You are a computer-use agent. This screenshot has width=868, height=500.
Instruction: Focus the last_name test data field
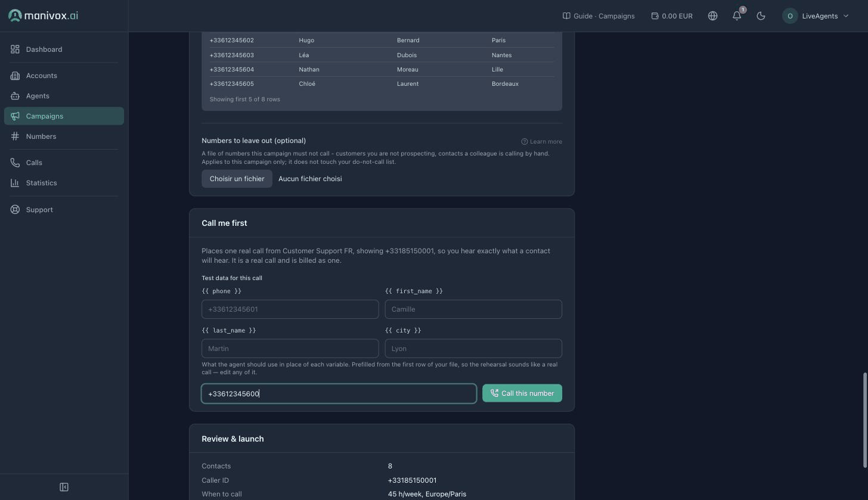click(290, 349)
